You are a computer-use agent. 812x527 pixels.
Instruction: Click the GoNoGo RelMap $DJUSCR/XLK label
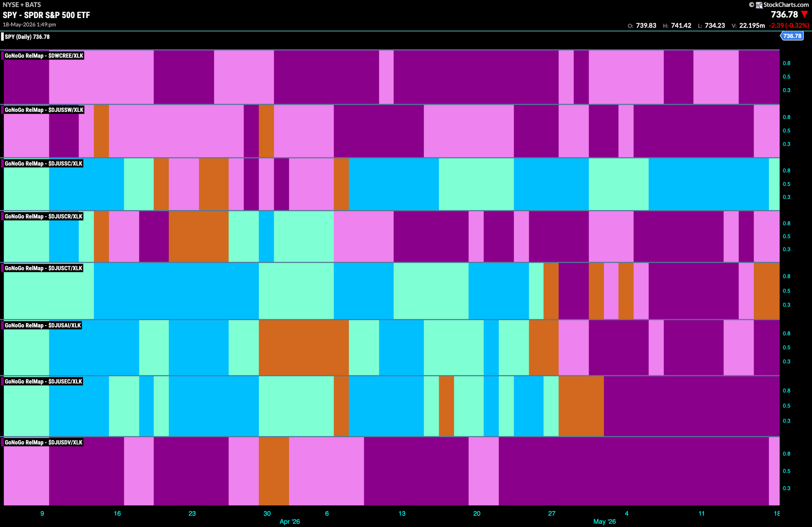(43, 216)
